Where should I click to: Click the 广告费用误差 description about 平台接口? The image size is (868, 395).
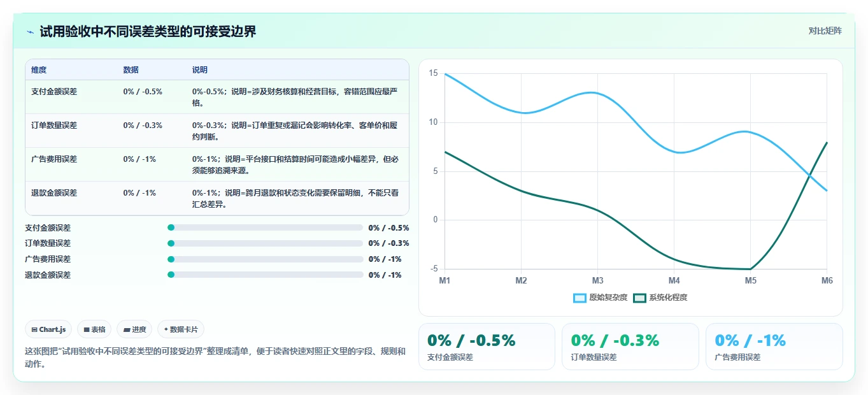295,165
